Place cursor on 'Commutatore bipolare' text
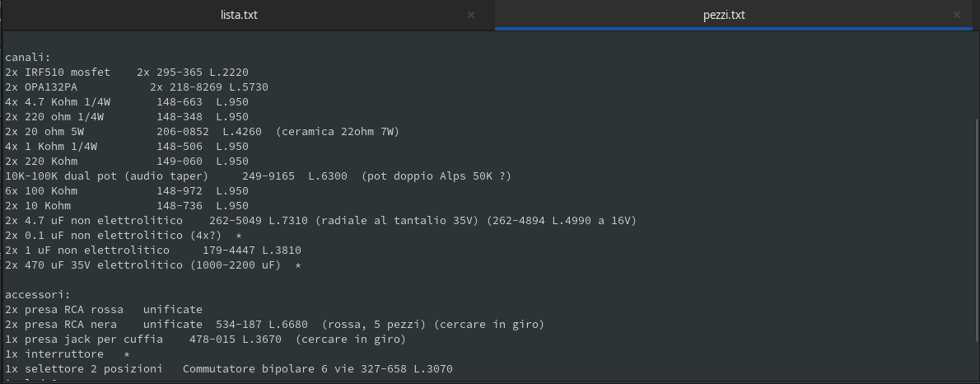 point(248,369)
